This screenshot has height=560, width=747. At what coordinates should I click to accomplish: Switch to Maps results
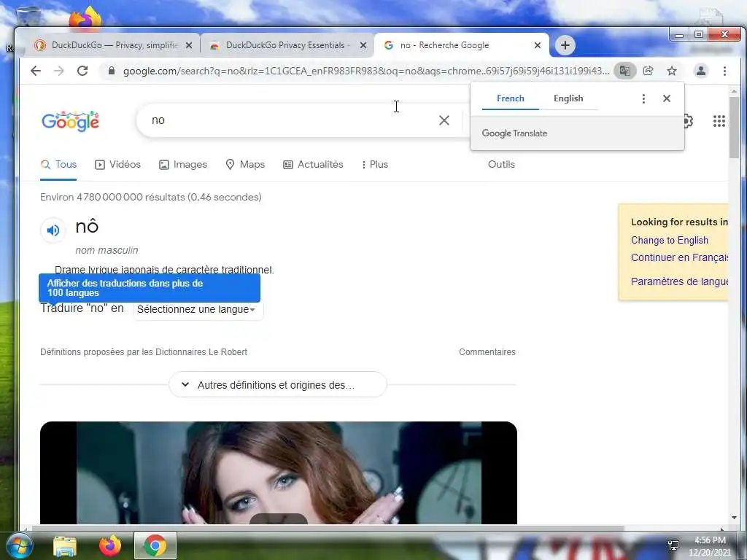pos(245,165)
